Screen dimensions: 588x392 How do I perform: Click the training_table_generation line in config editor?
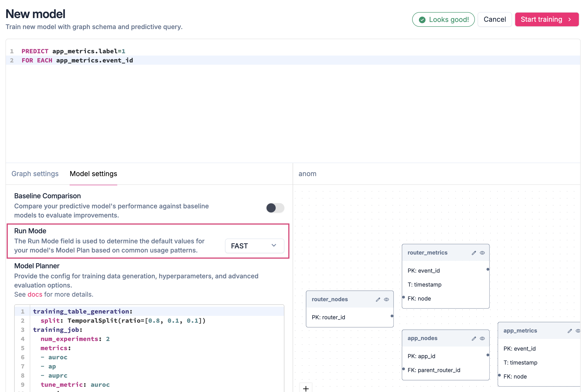83,311
